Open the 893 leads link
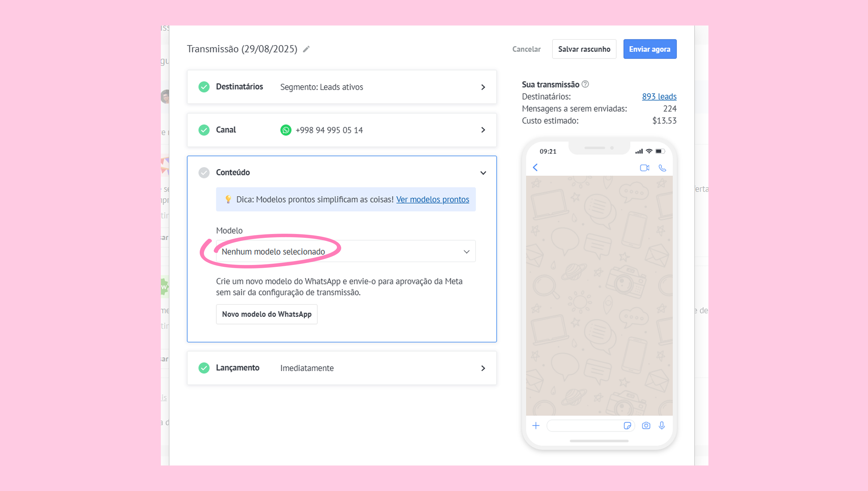The width and height of the screenshot is (868, 491). (x=659, y=97)
